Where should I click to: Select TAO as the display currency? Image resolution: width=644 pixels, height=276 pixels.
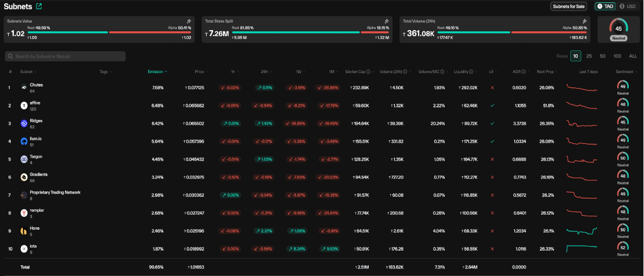coord(605,6)
